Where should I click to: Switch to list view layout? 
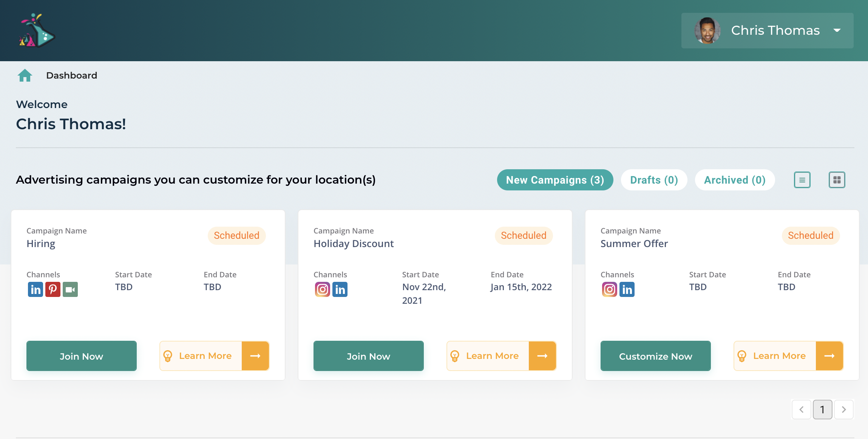(802, 180)
